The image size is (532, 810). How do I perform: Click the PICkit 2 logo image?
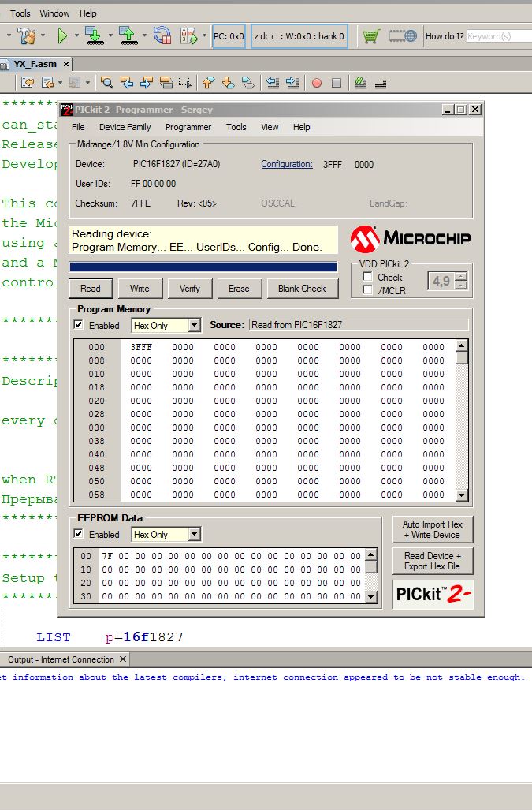coord(433,594)
